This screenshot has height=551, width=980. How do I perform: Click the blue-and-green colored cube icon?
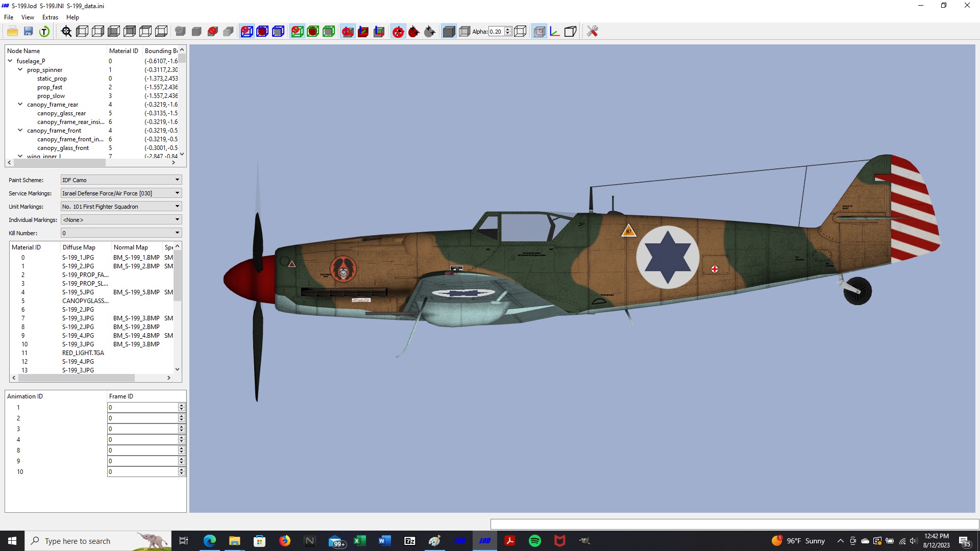[379, 32]
